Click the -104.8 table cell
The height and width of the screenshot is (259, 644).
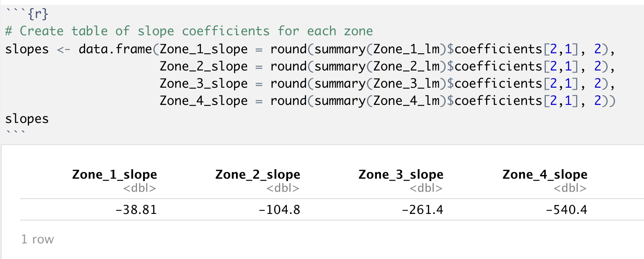[x=279, y=210]
